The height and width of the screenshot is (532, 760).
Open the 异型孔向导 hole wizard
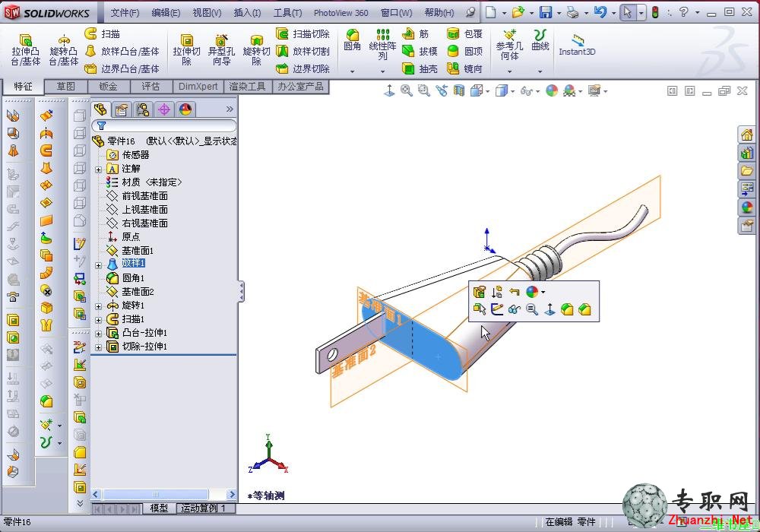pos(221,49)
